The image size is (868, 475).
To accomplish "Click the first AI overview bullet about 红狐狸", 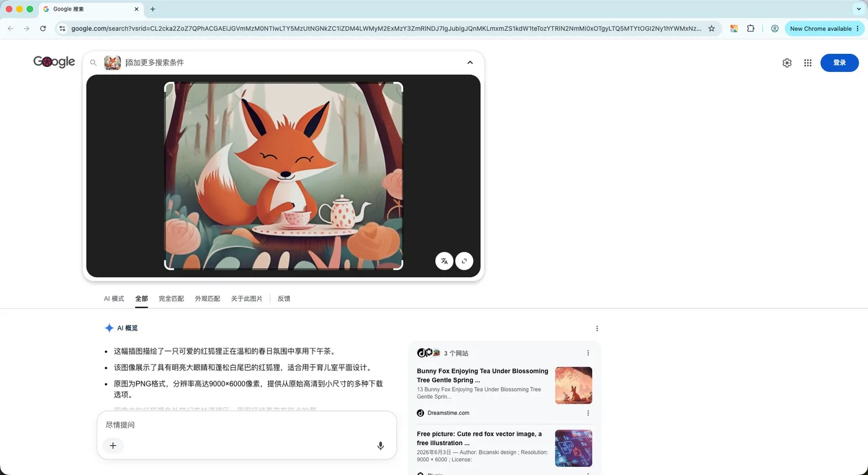I will point(224,351).
